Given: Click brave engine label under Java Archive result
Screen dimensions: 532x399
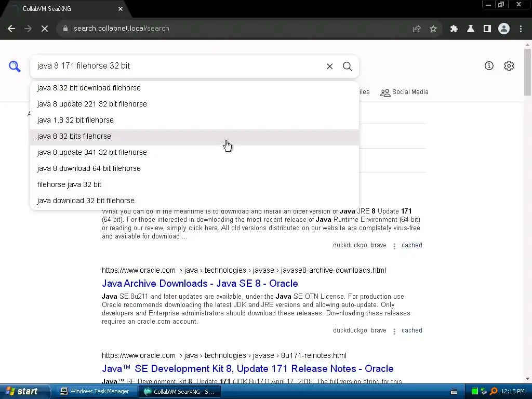Looking at the screenshot, I should 379,330.
